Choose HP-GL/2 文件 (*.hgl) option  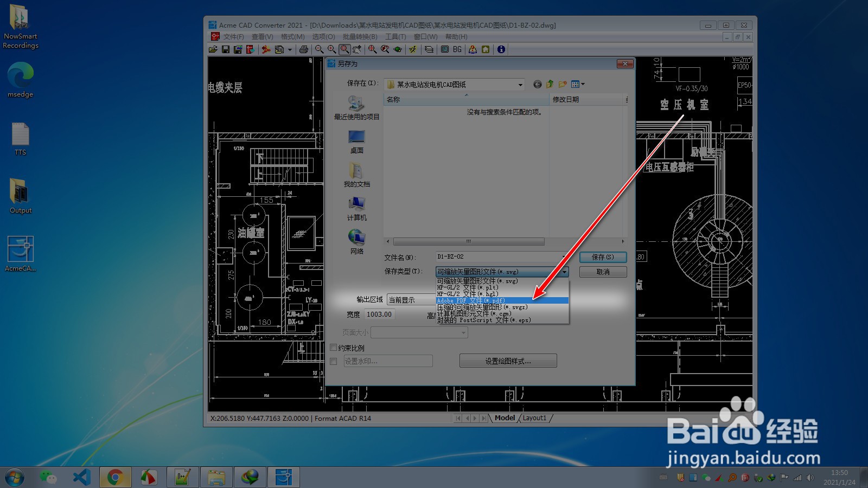[x=502, y=294]
